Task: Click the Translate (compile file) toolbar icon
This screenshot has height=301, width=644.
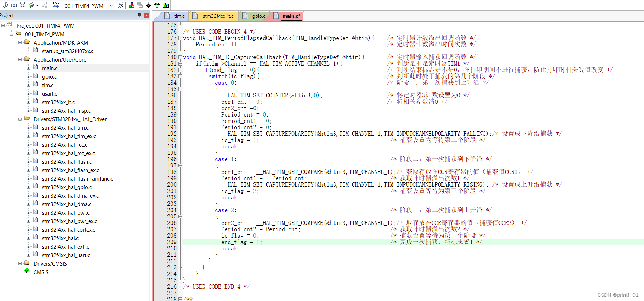Action: click(5, 5)
